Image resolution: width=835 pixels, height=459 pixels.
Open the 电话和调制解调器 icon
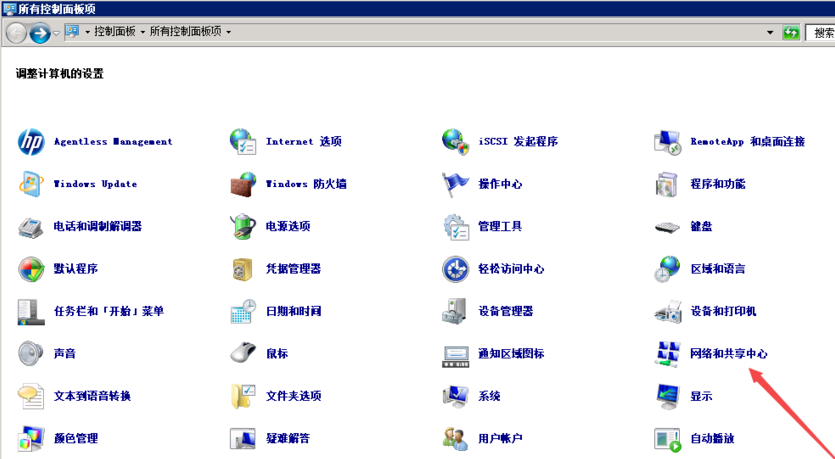(31, 227)
